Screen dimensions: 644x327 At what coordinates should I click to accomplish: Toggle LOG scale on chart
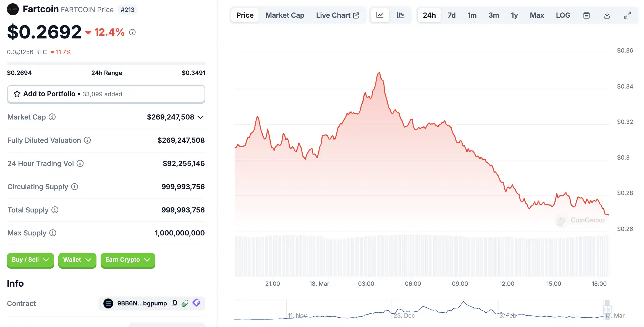(563, 15)
